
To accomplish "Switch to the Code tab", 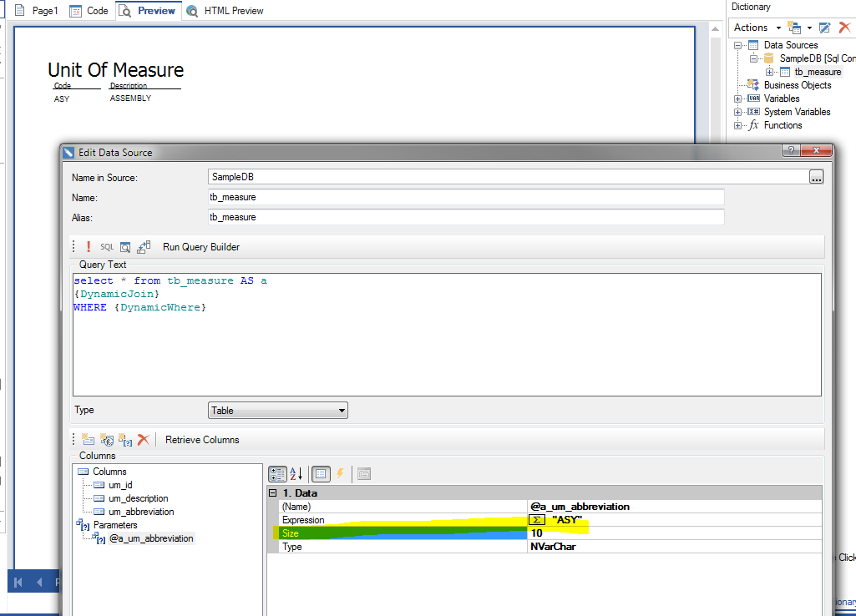I will 89,10.
